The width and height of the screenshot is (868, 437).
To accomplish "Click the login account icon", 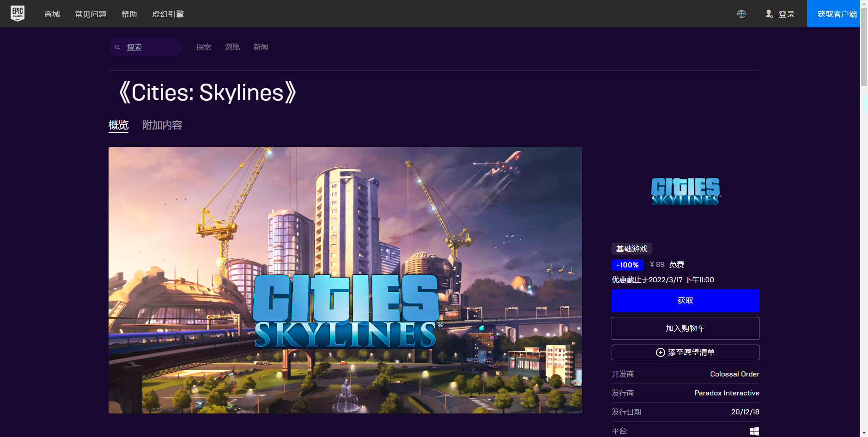I will pyautogui.click(x=770, y=14).
